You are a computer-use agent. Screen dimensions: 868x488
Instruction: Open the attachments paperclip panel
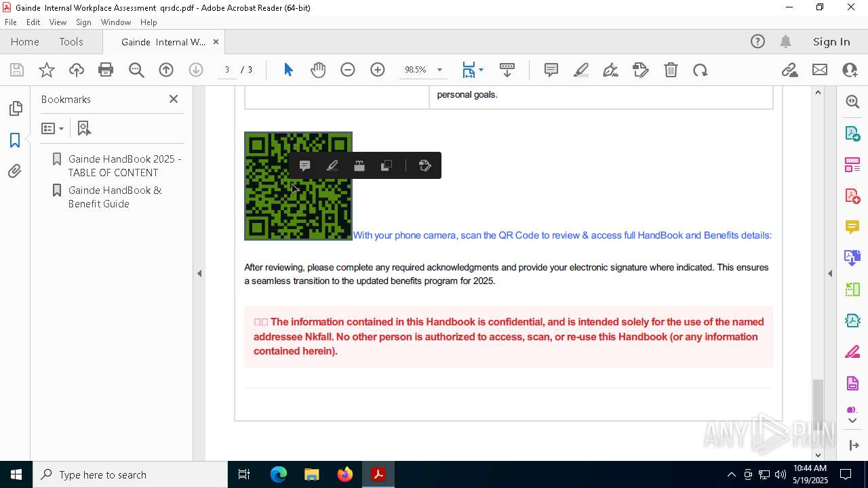coord(15,171)
